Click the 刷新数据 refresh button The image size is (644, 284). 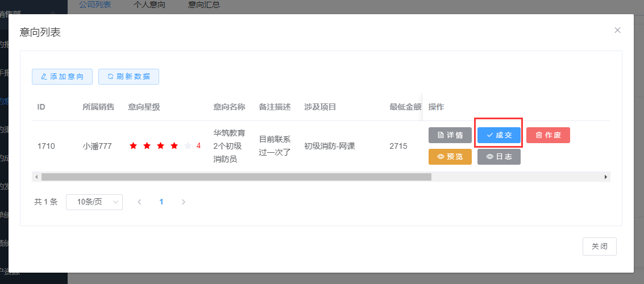tap(128, 77)
